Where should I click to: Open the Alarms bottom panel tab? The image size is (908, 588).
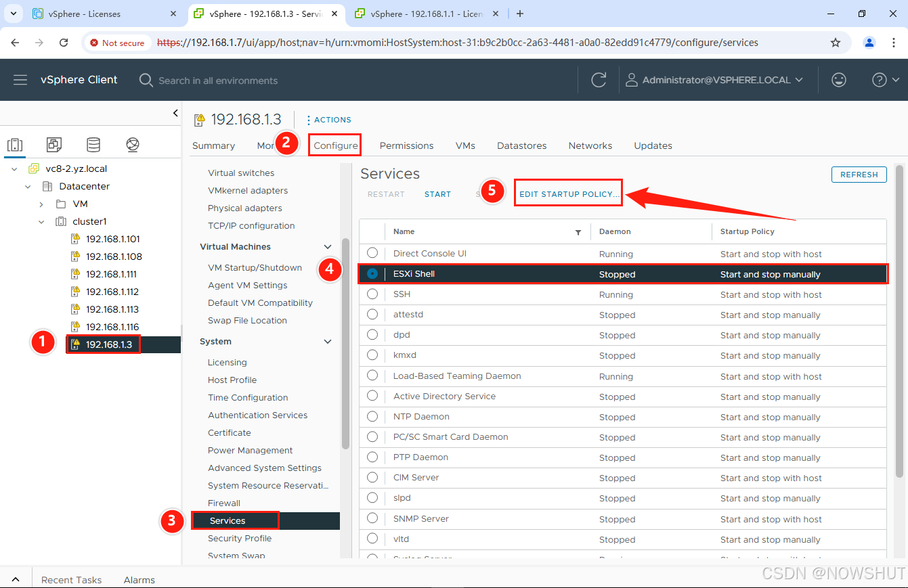(x=139, y=580)
